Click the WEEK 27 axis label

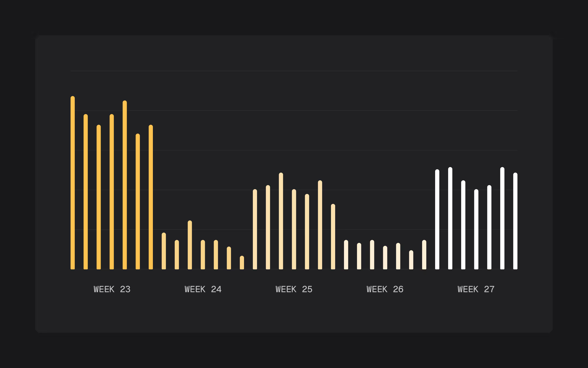click(476, 289)
